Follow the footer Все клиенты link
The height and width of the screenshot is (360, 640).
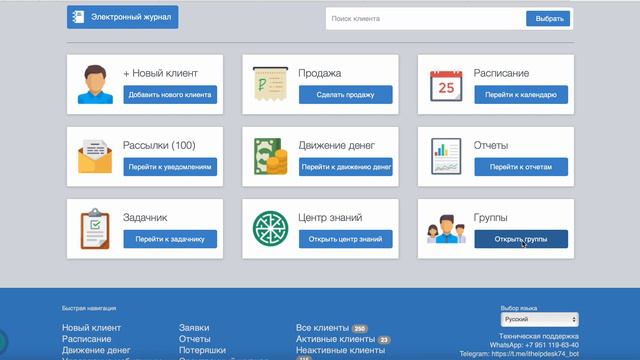(x=322, y=328)
